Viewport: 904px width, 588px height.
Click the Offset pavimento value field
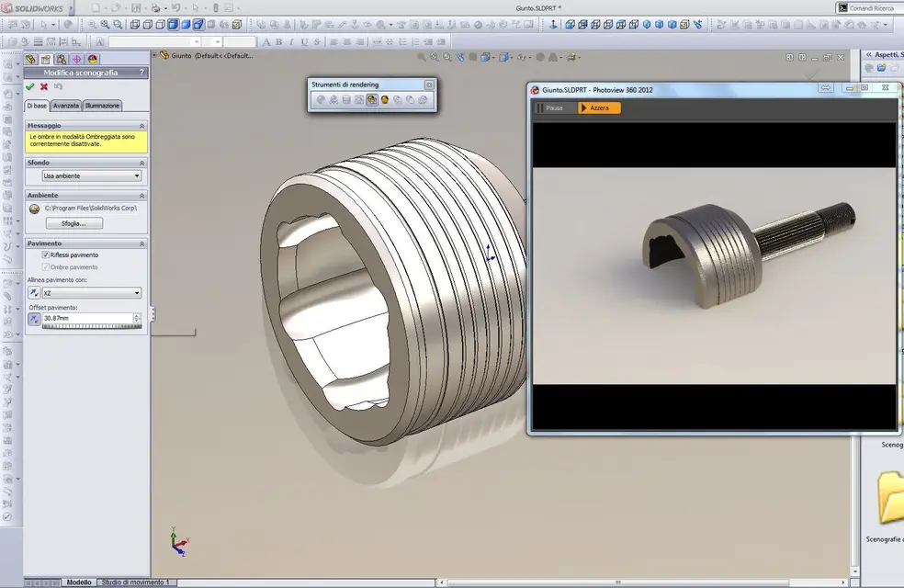pyautogui.click(x=87, y=318)
